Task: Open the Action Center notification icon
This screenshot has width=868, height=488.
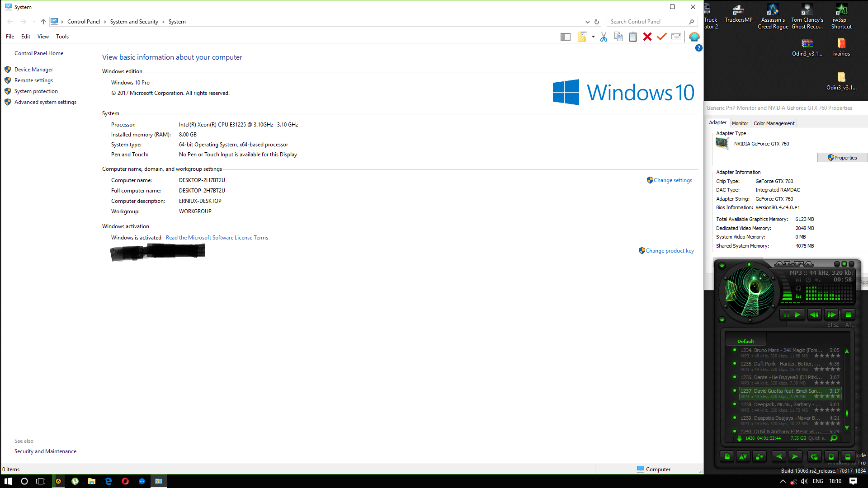Action: click(853, 481)
